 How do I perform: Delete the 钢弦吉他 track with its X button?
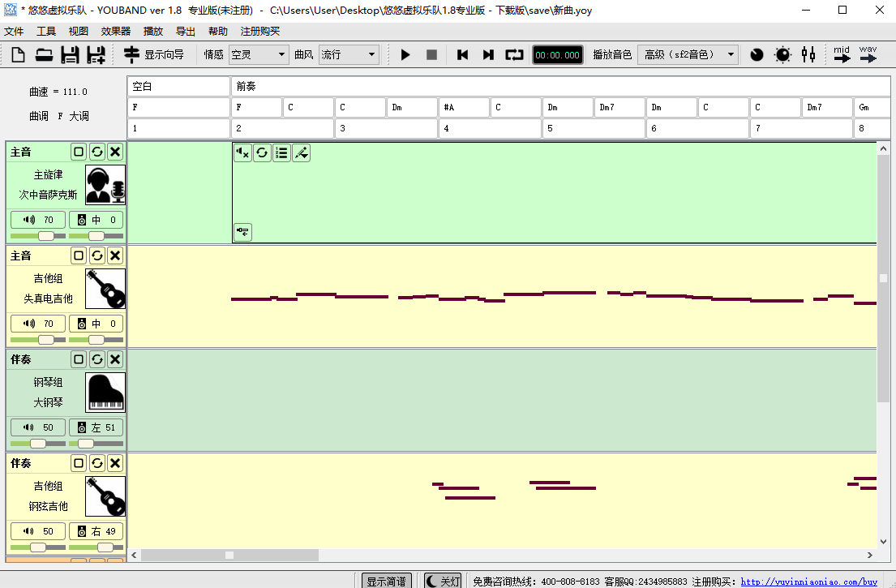115,463
